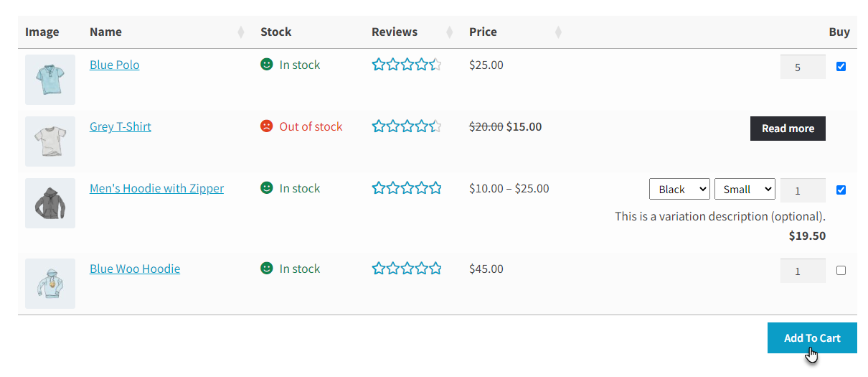Click the green smiley icon for Blue Polo

(267, 65)
